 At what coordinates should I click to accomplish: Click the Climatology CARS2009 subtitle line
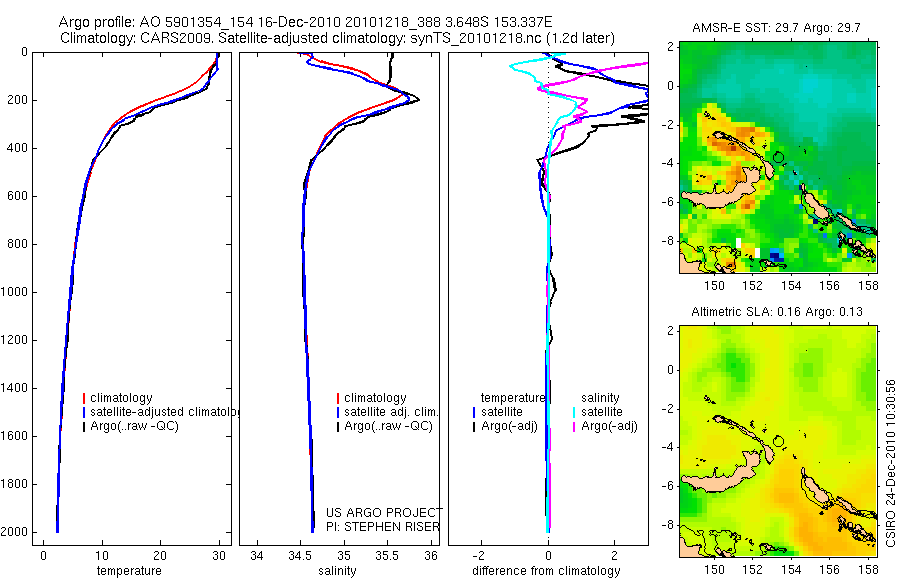point(338,38)
